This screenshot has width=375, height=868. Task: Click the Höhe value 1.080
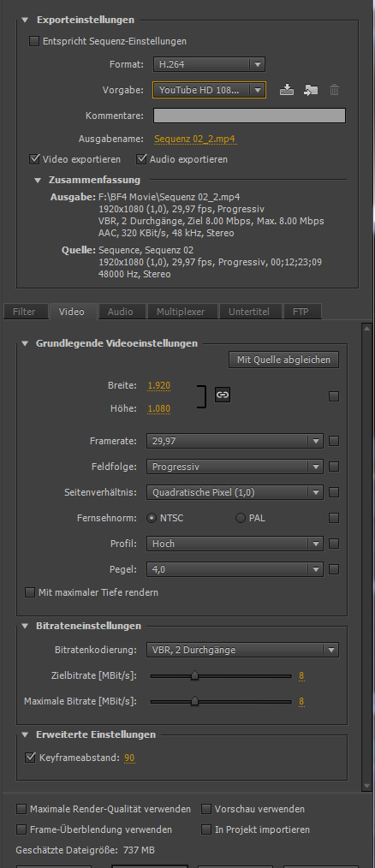coord(158,409)
